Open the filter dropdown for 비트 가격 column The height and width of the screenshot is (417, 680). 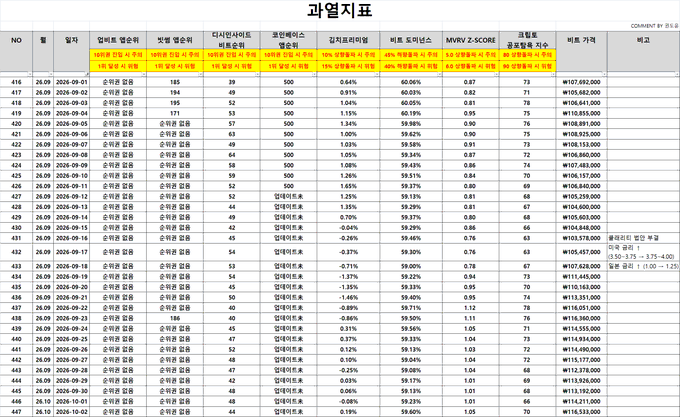point(605,75)
